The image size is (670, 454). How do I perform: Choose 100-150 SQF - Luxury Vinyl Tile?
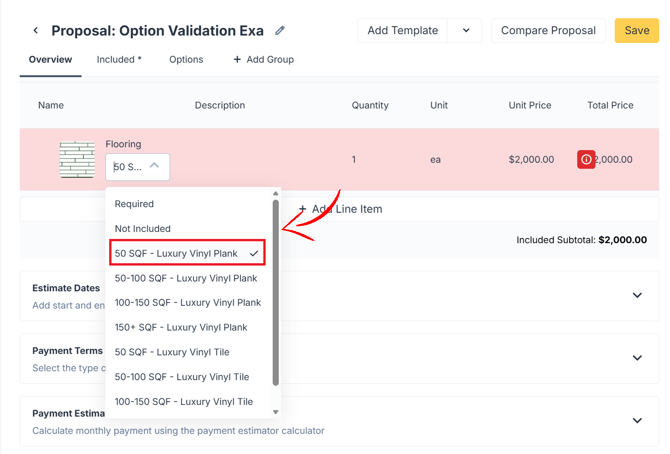pos(187,402)
